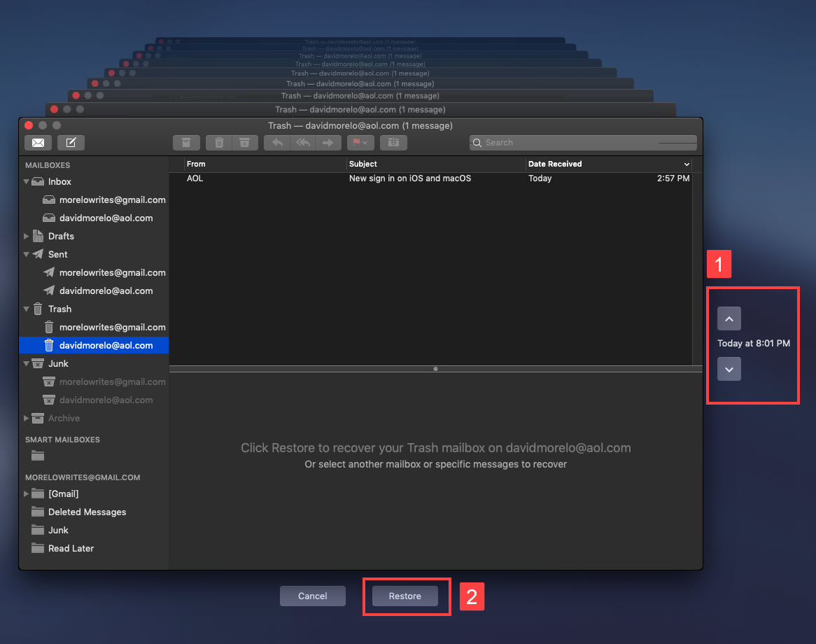Viewport: 816px width, 644px height.
Task: Open davidmorelo@aol.com under Junk
Action: pyautogui.click(x=106, y=400)
